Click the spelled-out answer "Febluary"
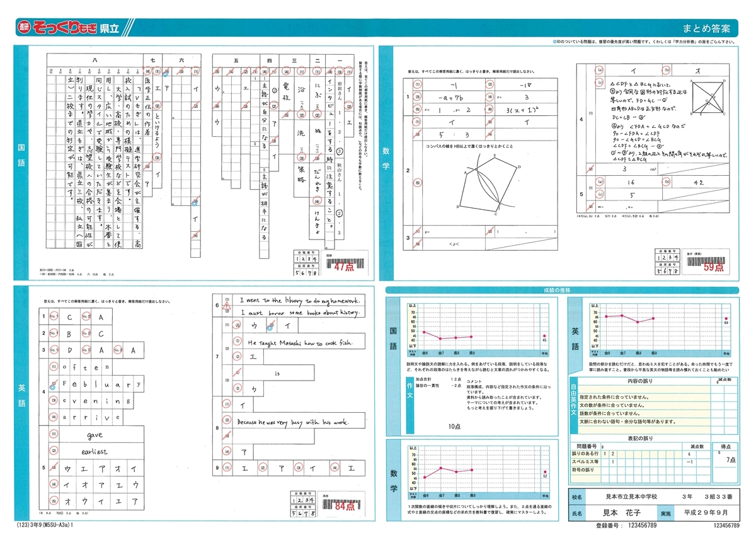This screenshot has width=756, height=535. [100, 384]
